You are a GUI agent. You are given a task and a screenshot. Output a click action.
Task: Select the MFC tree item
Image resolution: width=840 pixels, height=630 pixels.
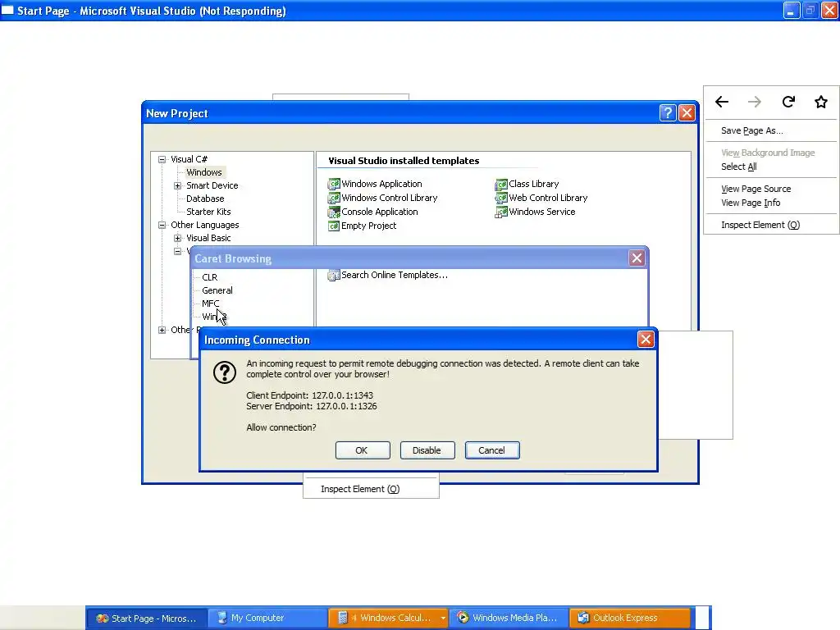tap(211, 304)
